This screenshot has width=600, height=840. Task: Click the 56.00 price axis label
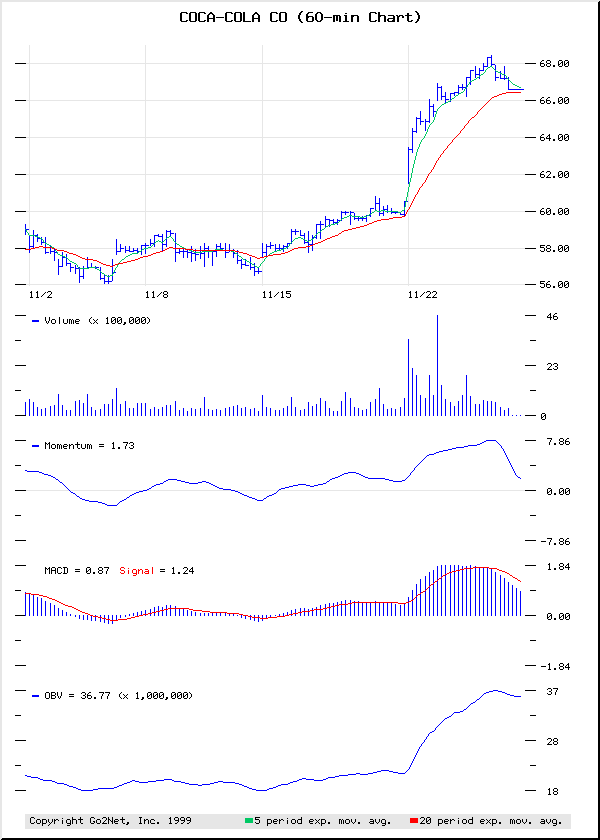tap(554, 285)
